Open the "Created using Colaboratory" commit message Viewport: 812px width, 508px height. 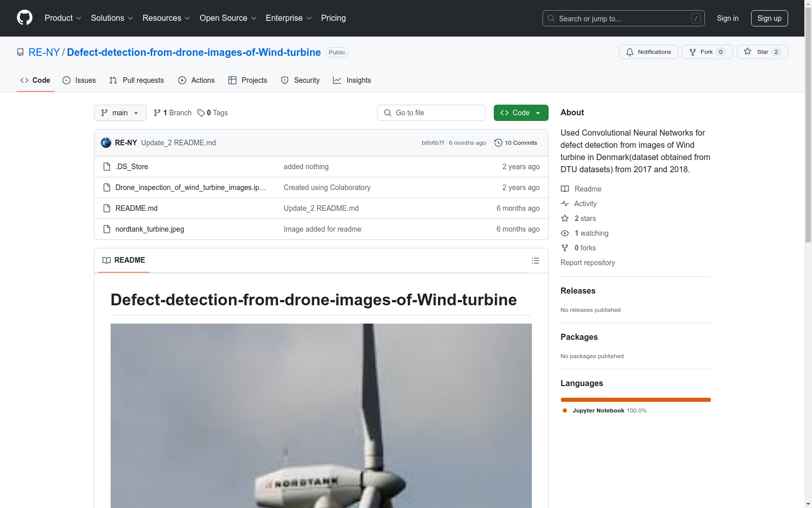point(327,187)
